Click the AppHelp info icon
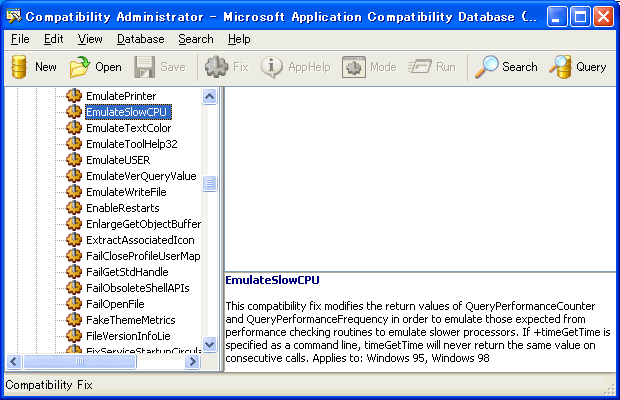Image resolution: width=620 pixels, height=400 pixels. 271,67
